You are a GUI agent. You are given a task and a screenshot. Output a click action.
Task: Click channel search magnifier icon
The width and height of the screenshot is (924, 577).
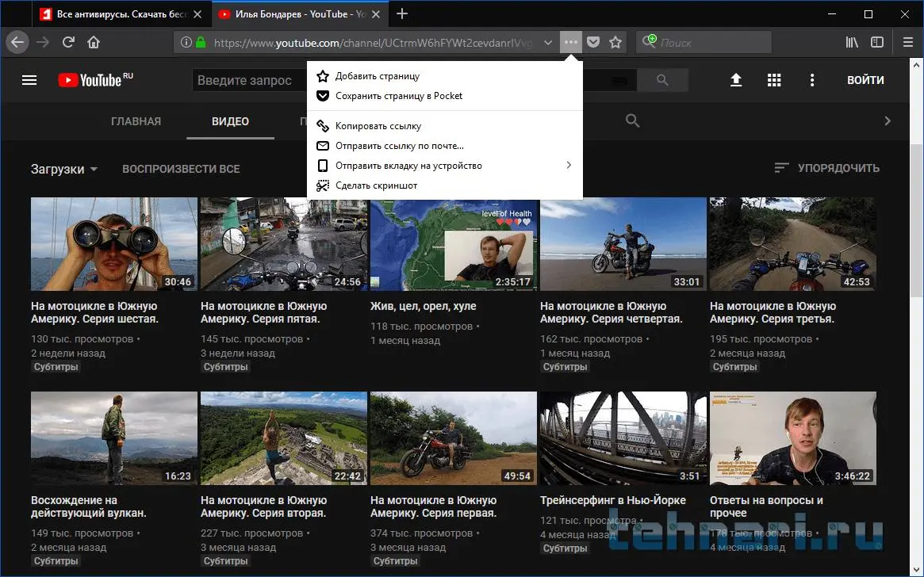click(632, 120)
